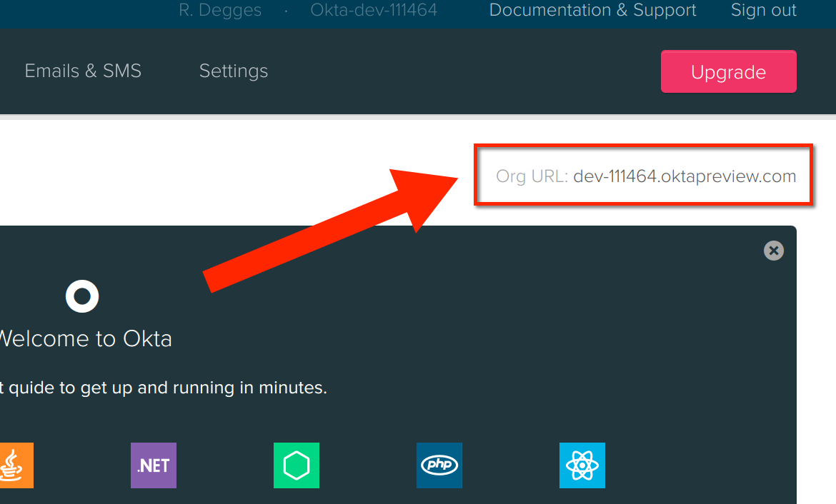The width and height of the screenshot is (836, 504).
Task: Close the Welcome to Okta panel
Action: coord(774,251)
